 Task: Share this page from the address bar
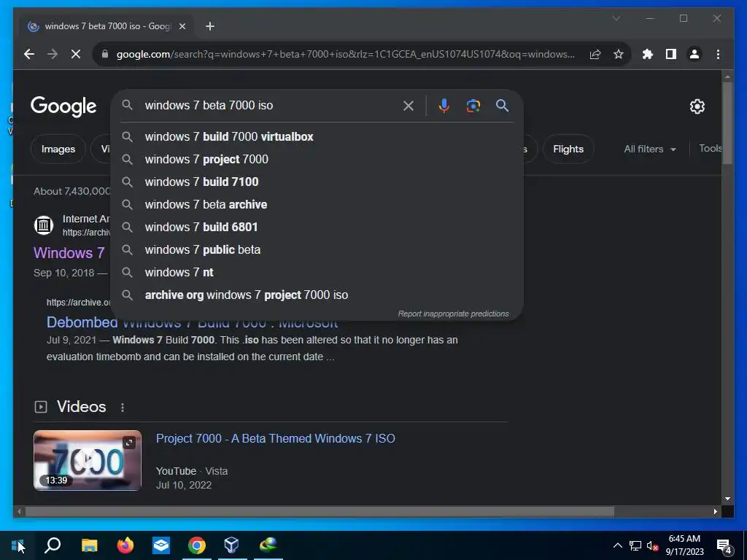pyautogui.click(x=595, y=54)
